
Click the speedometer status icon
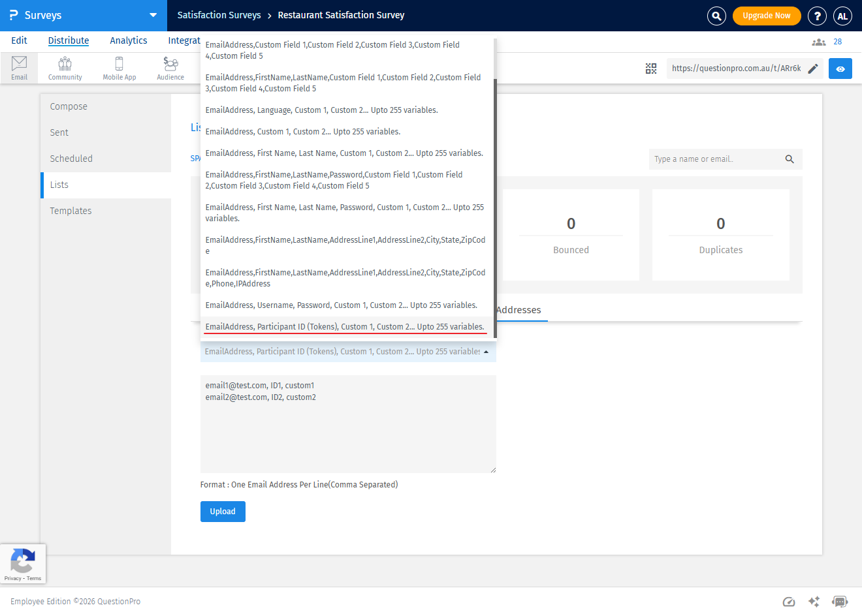(x=788, y=602)
